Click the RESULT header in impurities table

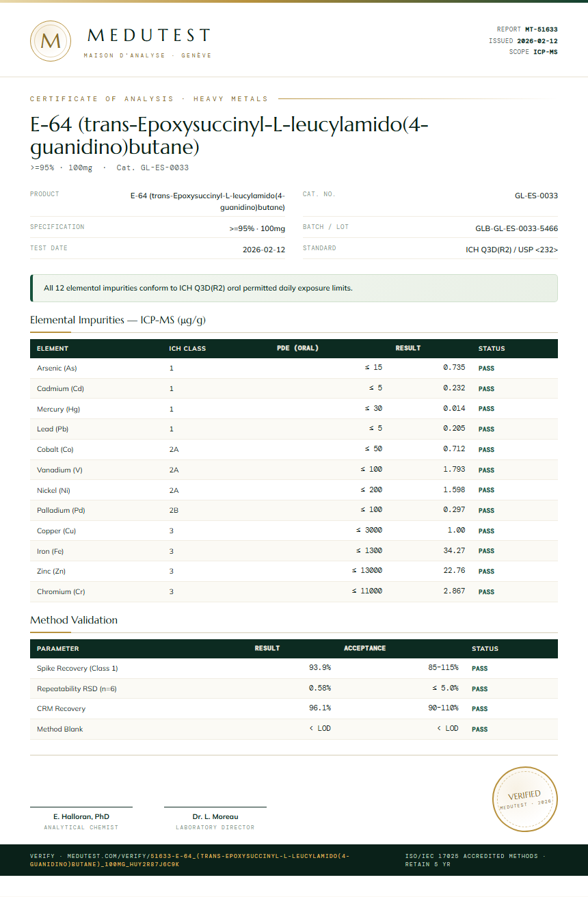tap(408, 348)
